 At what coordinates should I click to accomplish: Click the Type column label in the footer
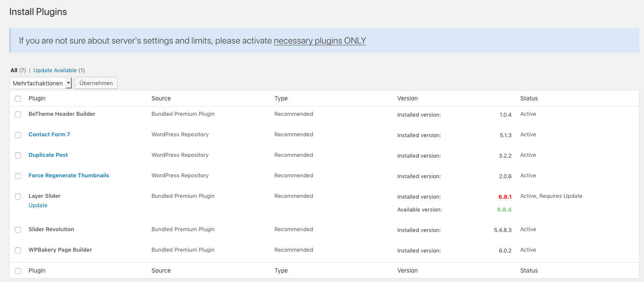[x=281, y=270]
